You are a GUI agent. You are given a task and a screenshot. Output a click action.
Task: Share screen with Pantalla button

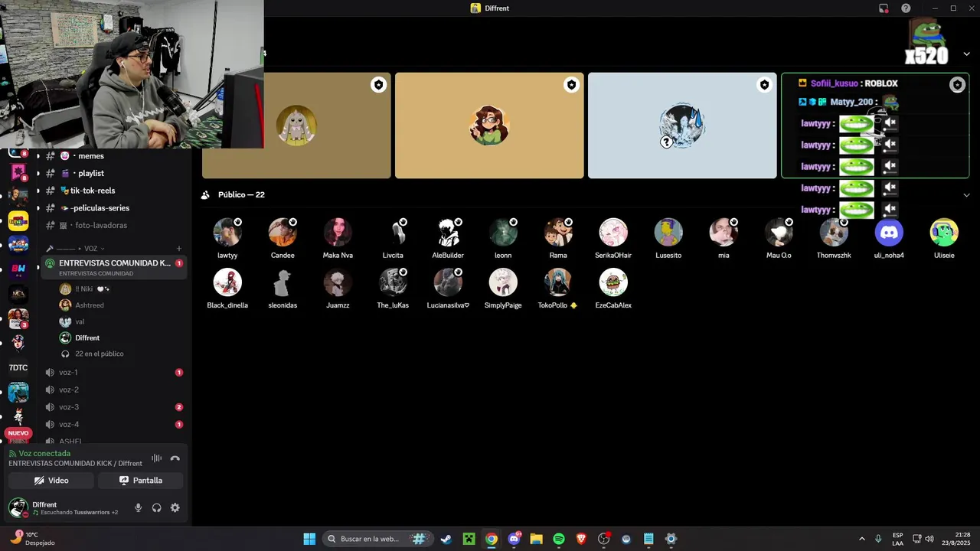pyautogui.click(x=141, y=481)
